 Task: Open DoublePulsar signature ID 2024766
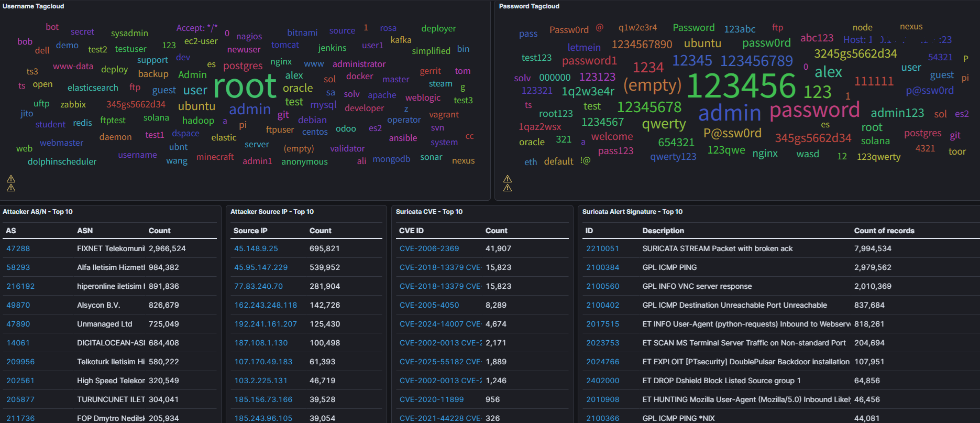(x=602, y=362)
